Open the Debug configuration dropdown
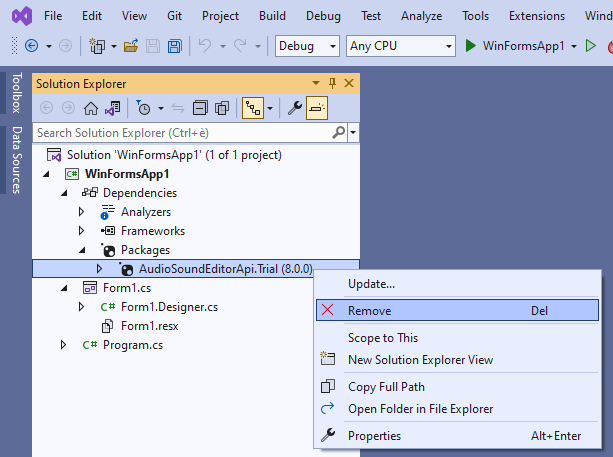Image resolution: width=613 pixels, height=457 pixels. tap(307, 46)
